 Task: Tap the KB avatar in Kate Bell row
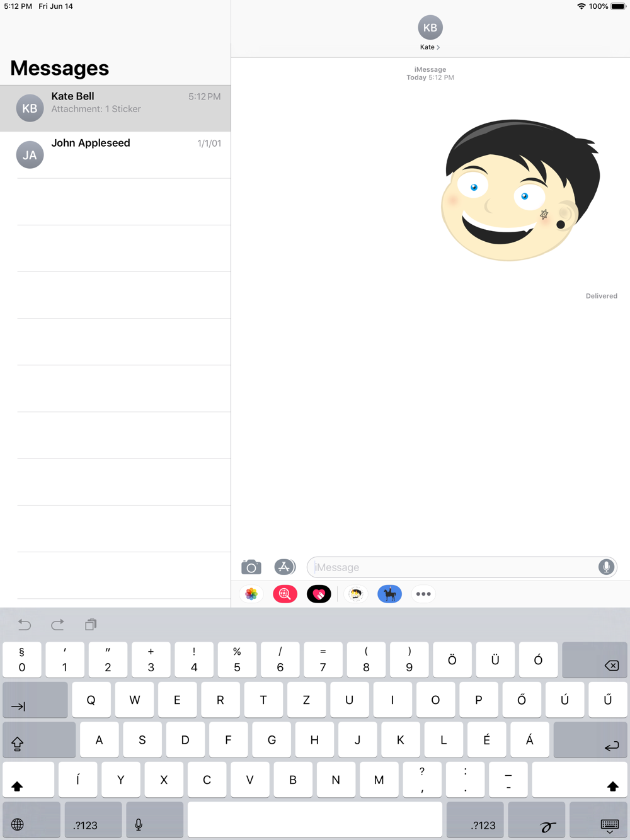tap(30, 108)
